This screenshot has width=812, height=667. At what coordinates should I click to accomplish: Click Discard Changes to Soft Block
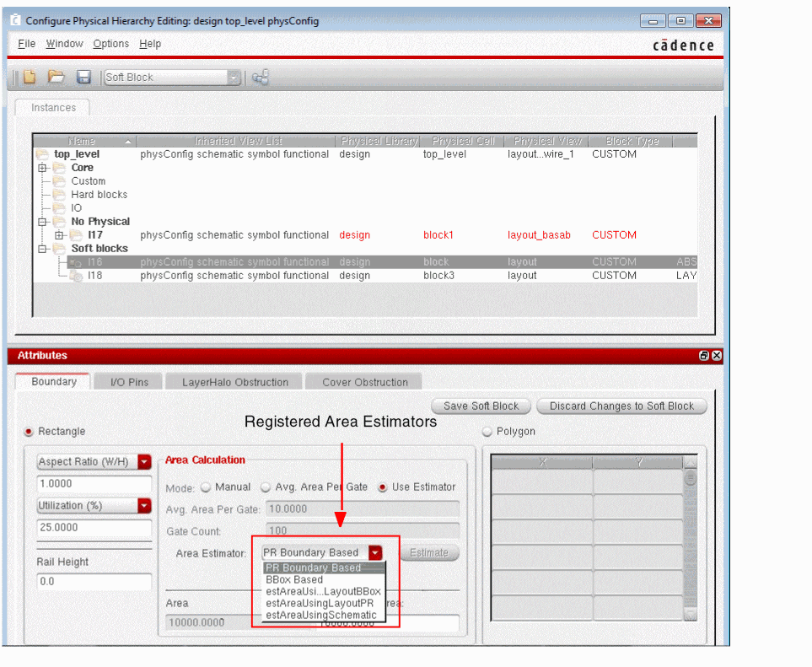tap(621, 406)
